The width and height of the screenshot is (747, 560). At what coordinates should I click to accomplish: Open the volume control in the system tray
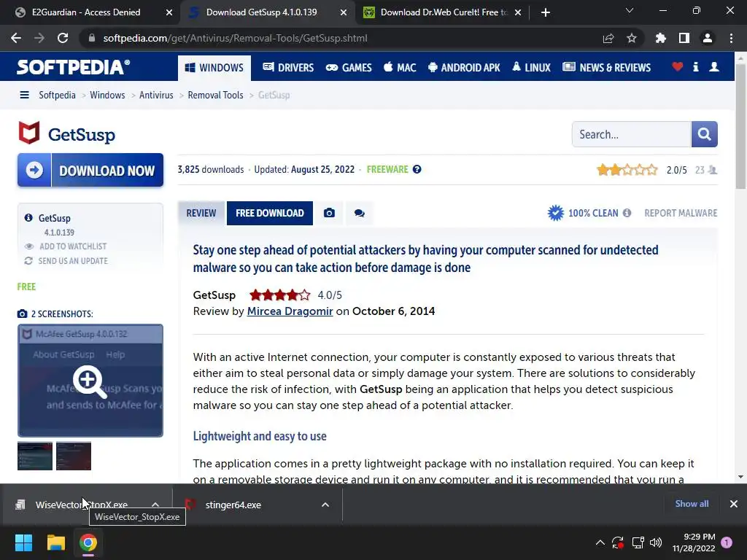(x=656, y=542)
